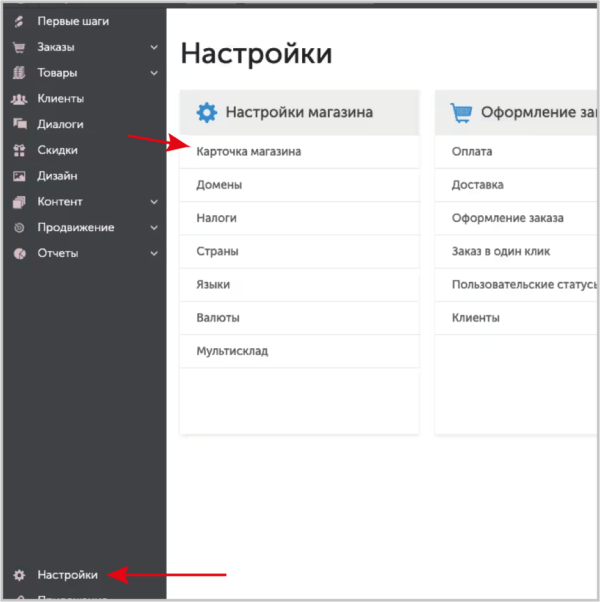Click the Первые шаги sidebar icon

pos(19,22)
